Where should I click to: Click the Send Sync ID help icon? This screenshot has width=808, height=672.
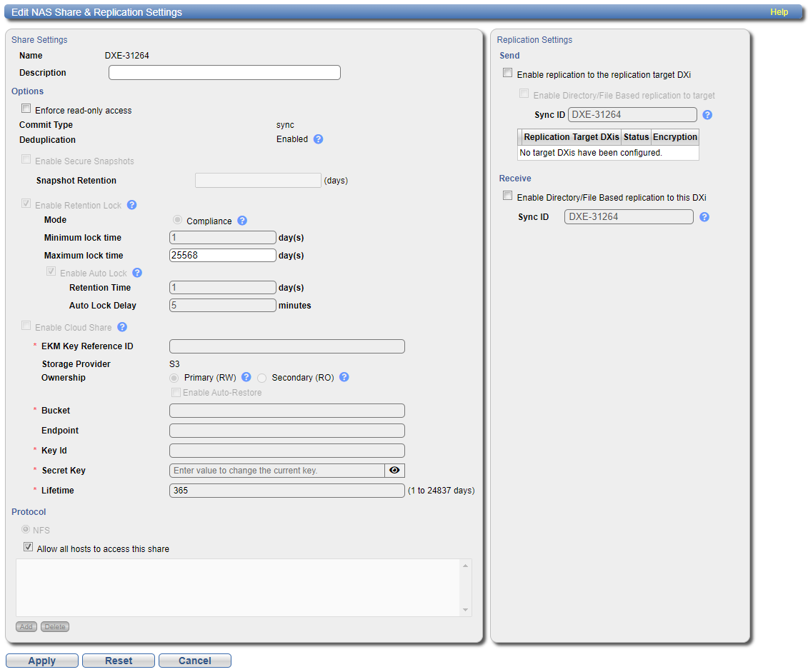pos(707,115)
